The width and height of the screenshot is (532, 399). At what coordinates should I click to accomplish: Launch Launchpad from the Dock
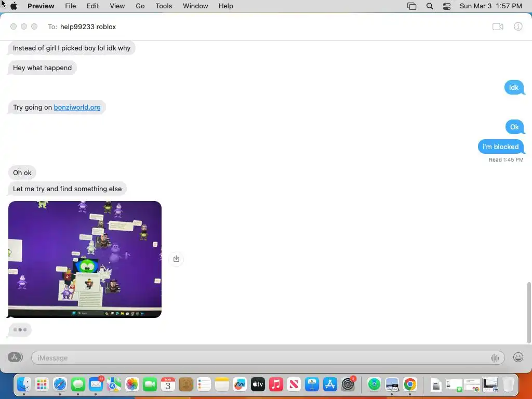[42, 384]
